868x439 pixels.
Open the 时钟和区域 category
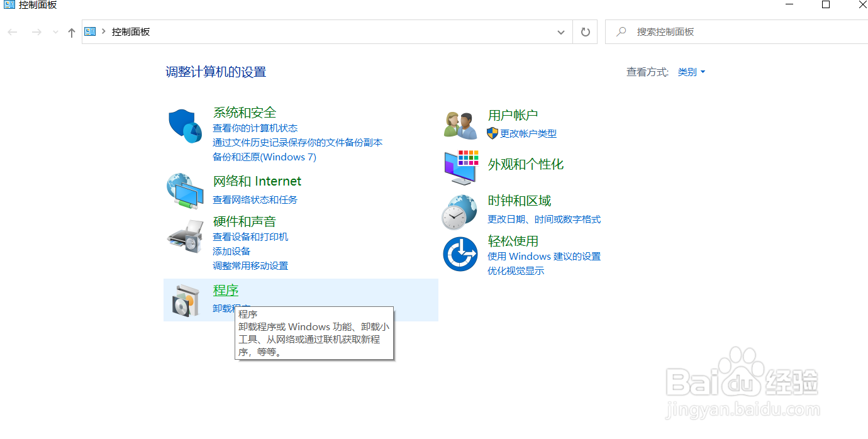click(x=520, y=201)
